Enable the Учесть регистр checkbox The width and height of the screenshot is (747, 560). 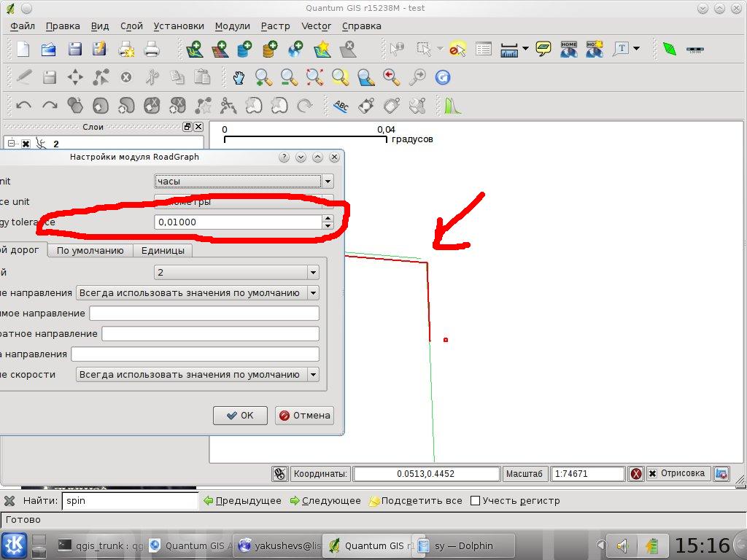pyautogui.click(x=475, y=500)
